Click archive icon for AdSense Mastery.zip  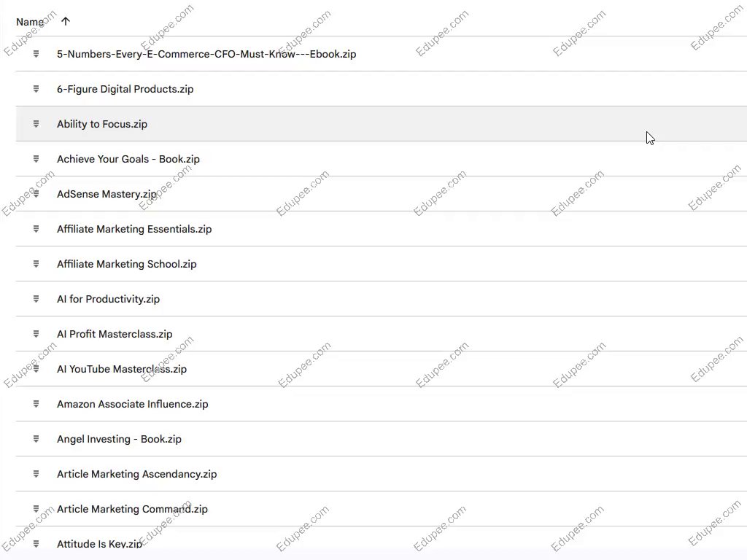[x=36, y=194]
